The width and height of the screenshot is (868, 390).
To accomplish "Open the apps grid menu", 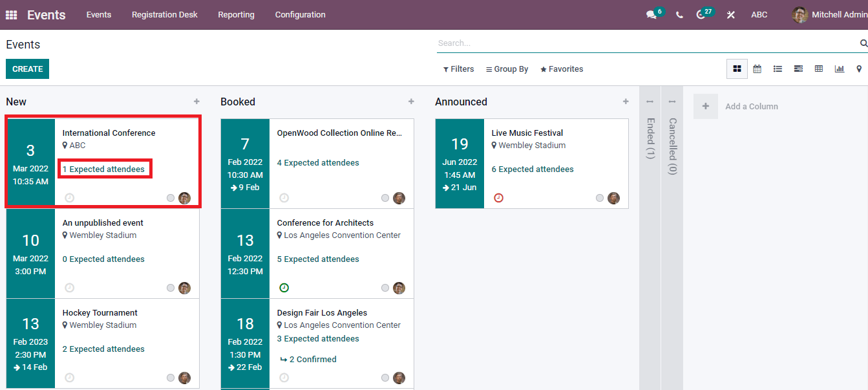I will pos(11,15).
